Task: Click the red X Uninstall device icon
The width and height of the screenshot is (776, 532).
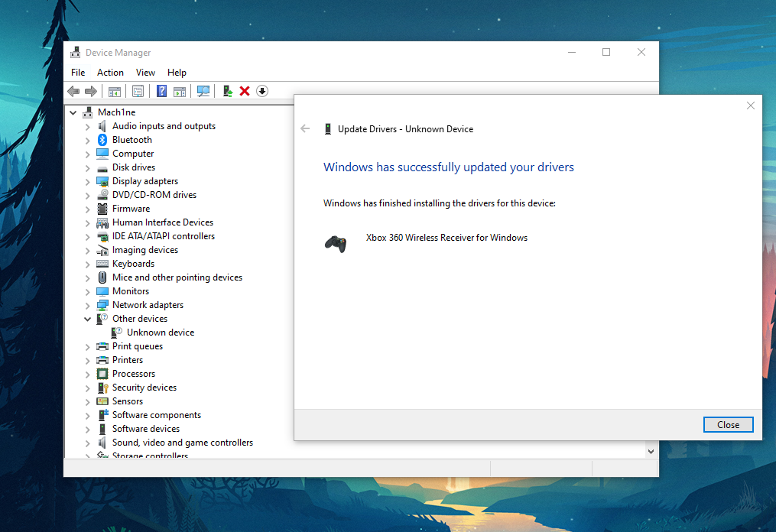Action: (x=245, y=91)
